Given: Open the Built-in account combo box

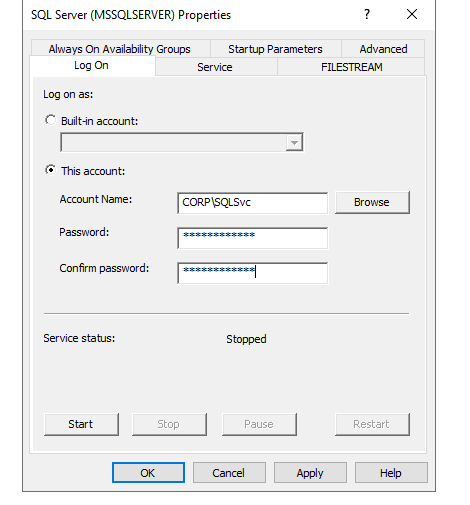Looking at the screenshot, I should pyautogui.click(x=182, y=143).
